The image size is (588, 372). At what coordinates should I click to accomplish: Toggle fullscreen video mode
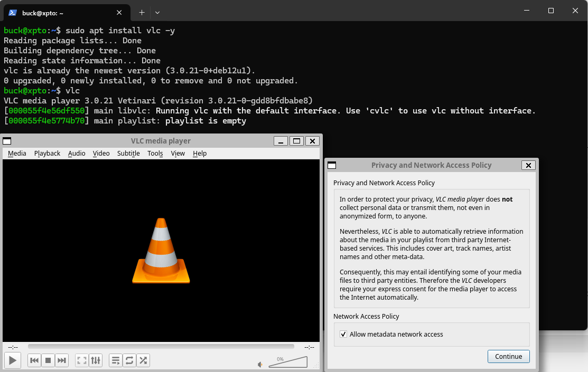tap(82, 360)
